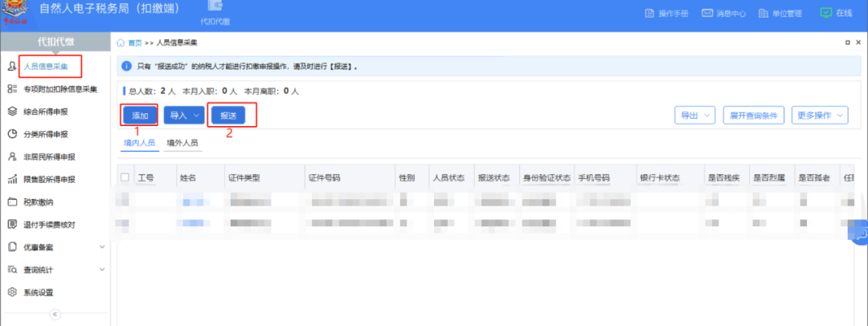Click the 工号 column header
This screenshot has width=868, height=326.
pyautogui.click(x=145, y=178)
